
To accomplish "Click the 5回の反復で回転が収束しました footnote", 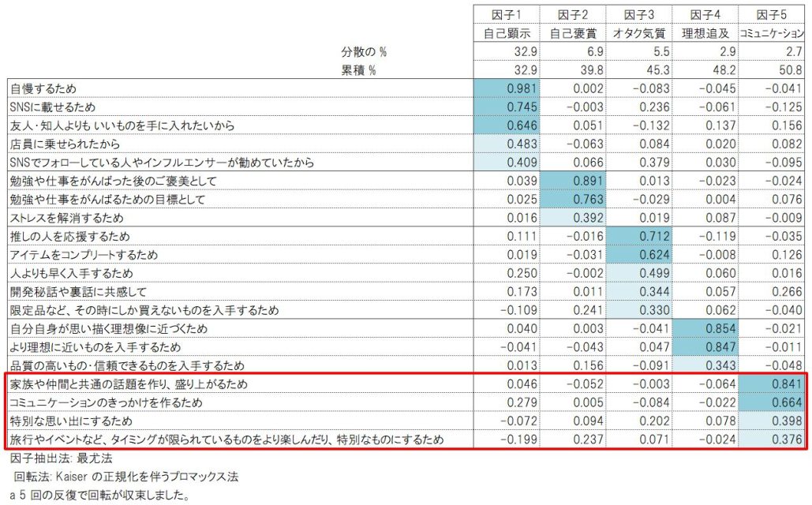I will [x=100, y=496].
